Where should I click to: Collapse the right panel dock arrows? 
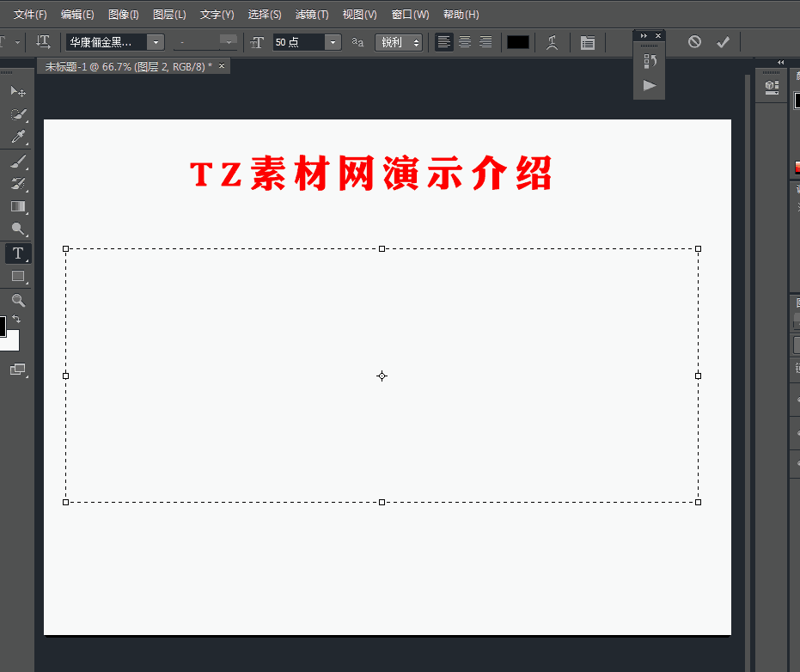tap(780, 62)
